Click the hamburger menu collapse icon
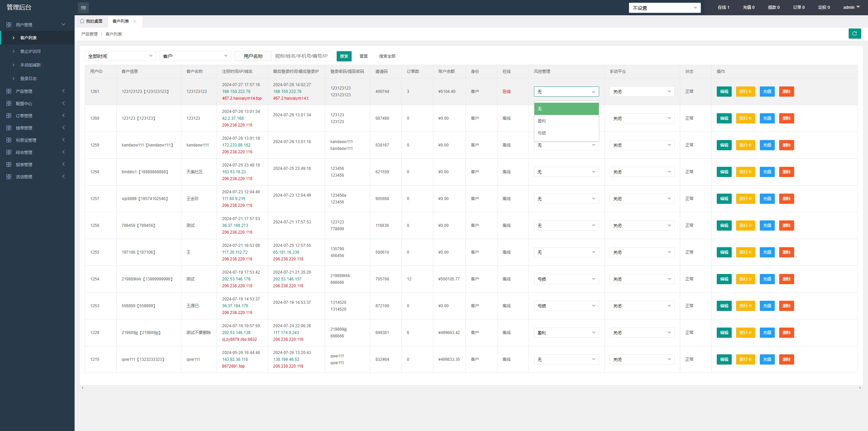Screen dimensions: 868x431 point(83,7)
